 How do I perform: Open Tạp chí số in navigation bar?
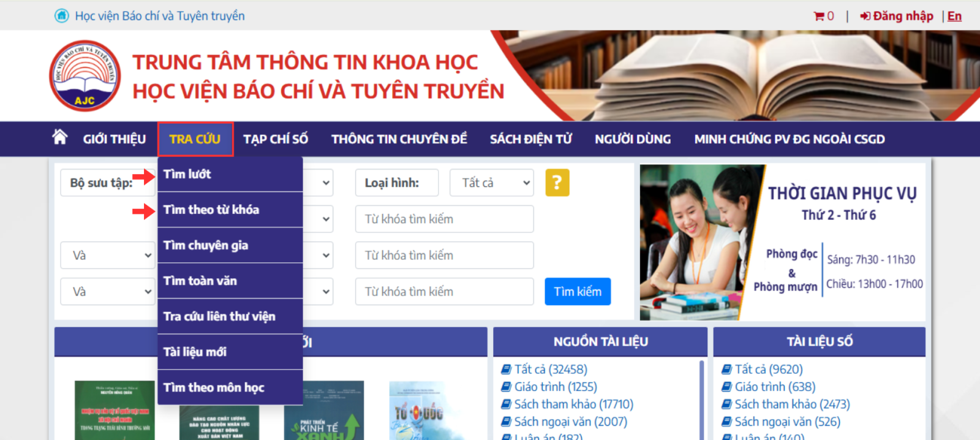(x=276, y=139)
